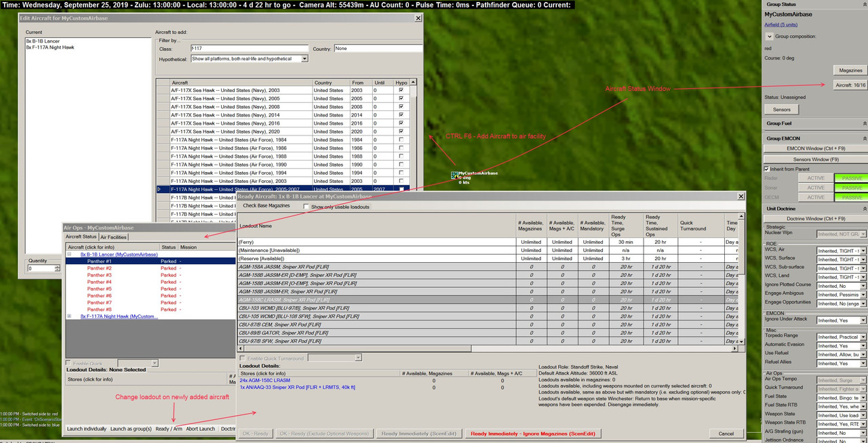
Task: Switch to the Air Facilities tab
Action: pos(113,237)
